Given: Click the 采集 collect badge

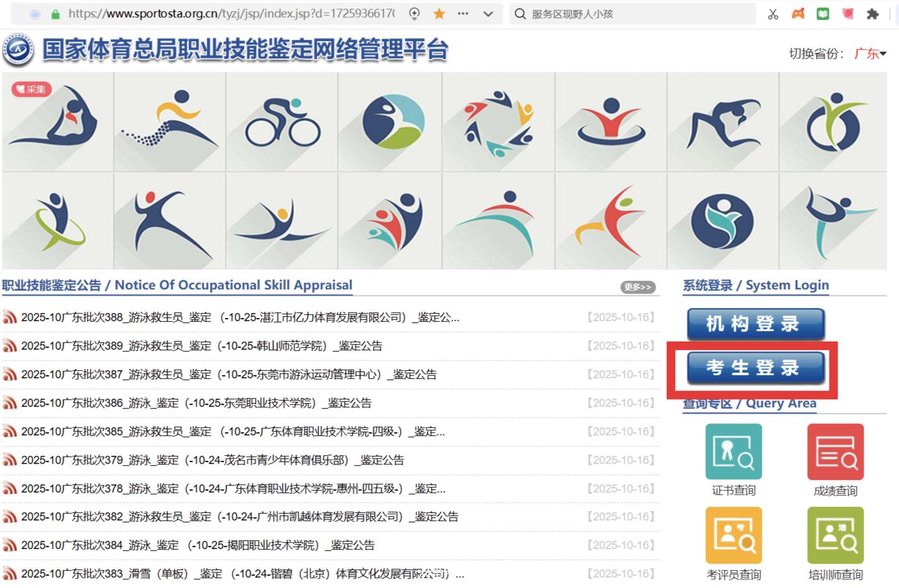Looking at the screenshot, I should tap(31, 89).
